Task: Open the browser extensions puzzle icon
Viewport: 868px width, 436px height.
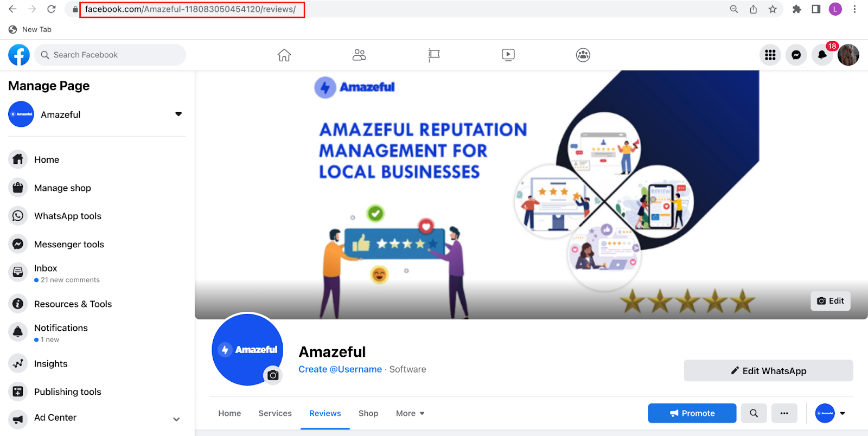Action: pos(796,9)
